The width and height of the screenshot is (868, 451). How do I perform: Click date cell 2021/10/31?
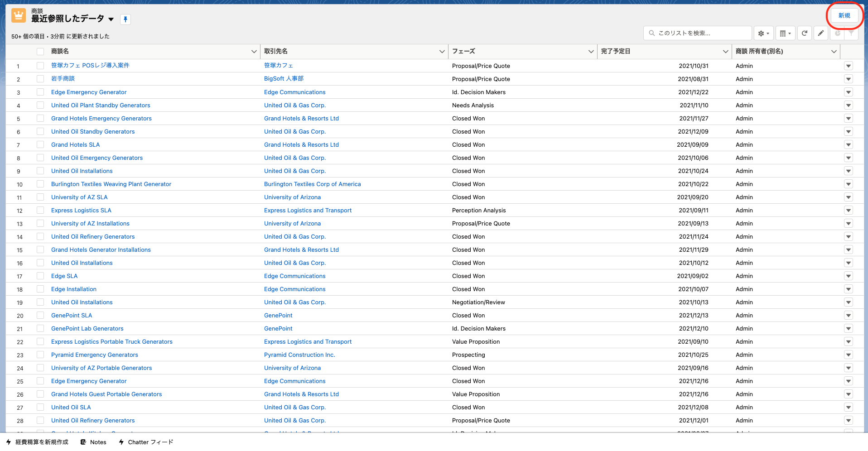[694, 66]
